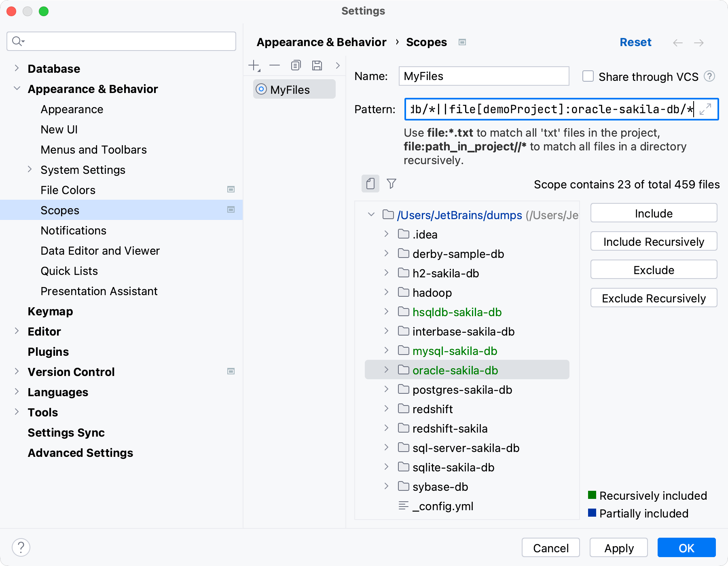Click the expand pattern field icon
728x566 pixels.
tap(705, 110)
